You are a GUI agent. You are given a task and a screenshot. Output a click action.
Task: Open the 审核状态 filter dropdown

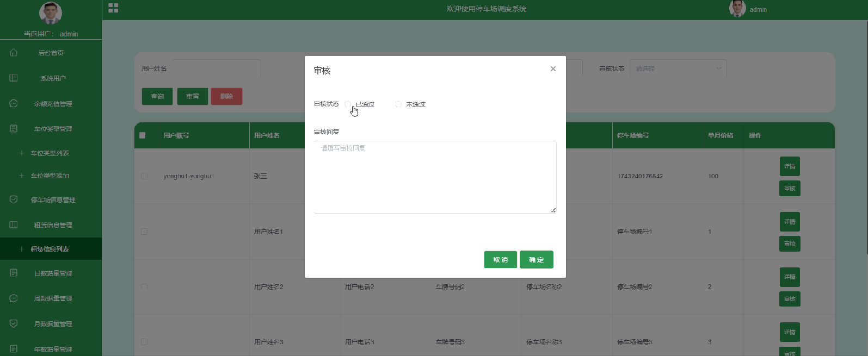click(x=678, y=68)
